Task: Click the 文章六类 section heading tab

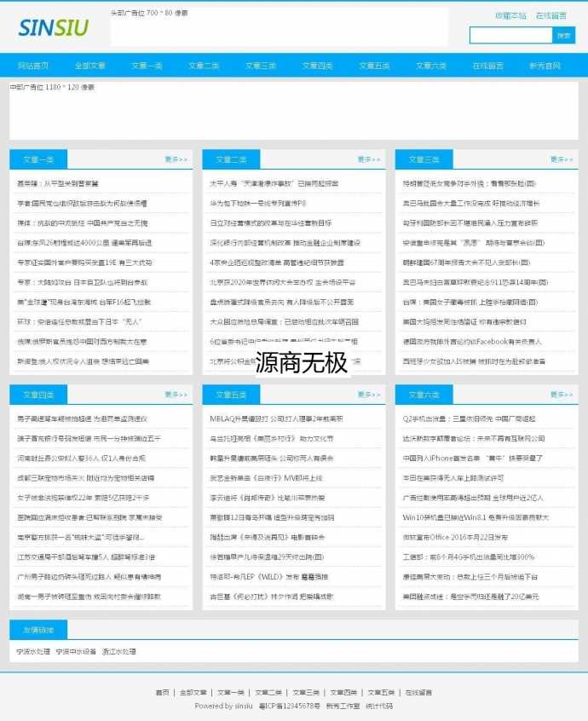Action: [424, 395]
